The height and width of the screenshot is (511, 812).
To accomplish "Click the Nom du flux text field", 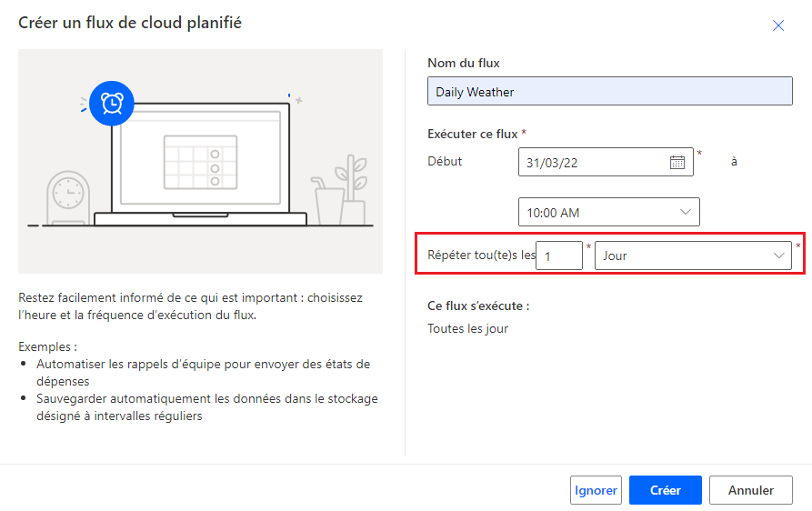I will [609, 91].
